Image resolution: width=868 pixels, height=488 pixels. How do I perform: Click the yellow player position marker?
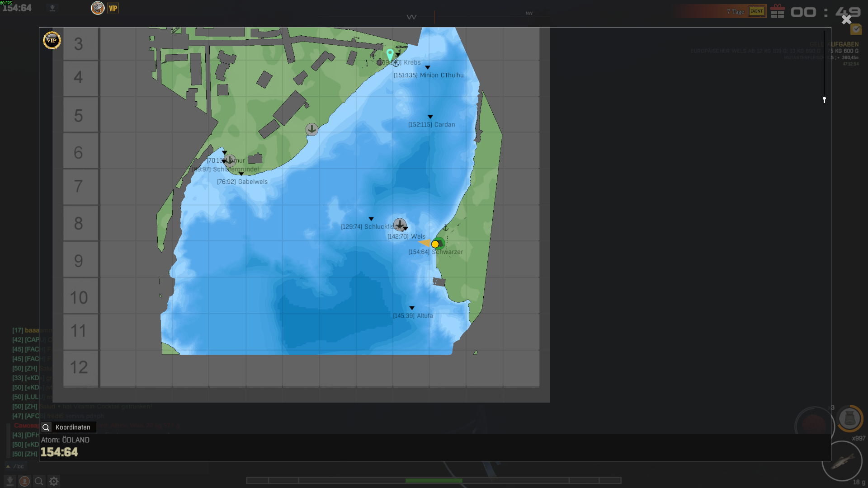click(x=435, y=244)
